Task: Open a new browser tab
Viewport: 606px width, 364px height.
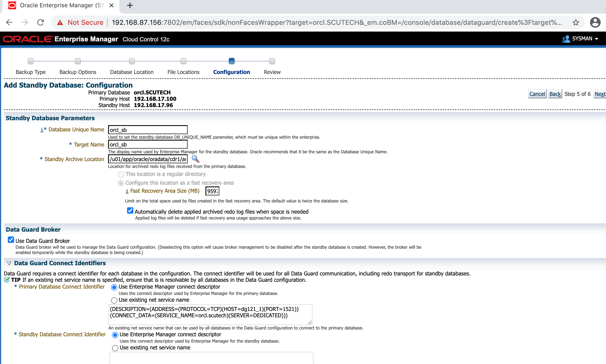Action: (130, 5)
